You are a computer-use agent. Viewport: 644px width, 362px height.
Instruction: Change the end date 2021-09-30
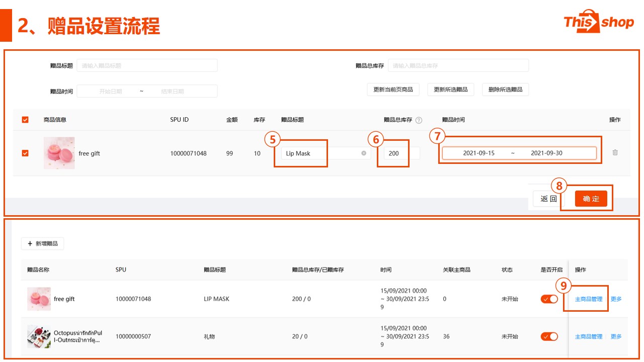click(x=546, y=153)
